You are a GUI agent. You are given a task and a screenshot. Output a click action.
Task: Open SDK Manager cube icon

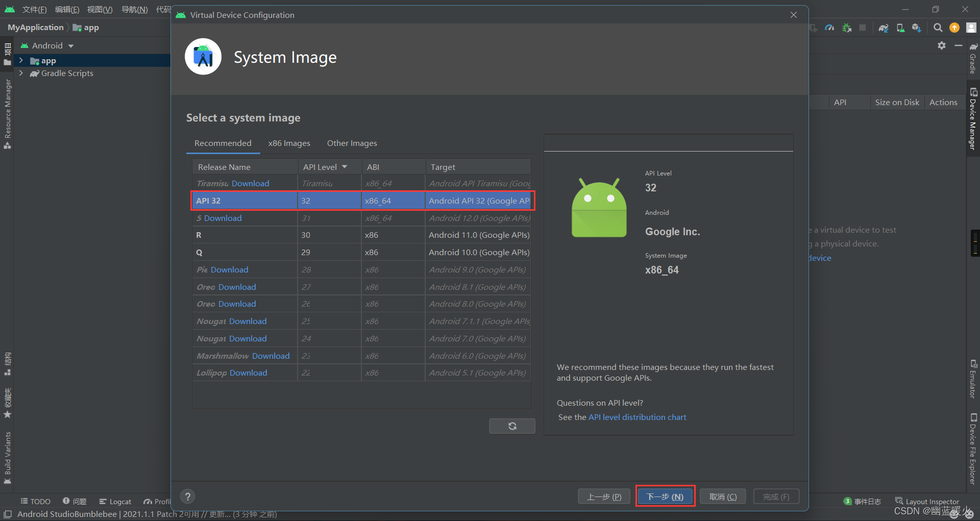(917, 28)
